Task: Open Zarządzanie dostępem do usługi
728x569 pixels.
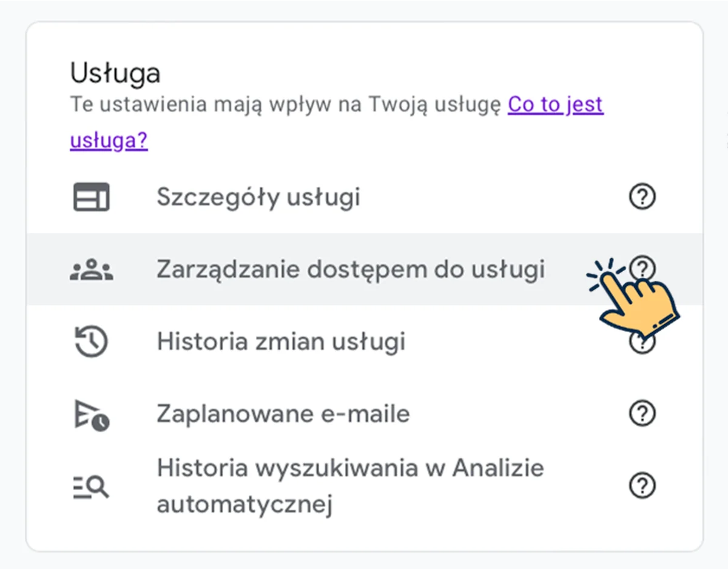Action: coord(351,269)
